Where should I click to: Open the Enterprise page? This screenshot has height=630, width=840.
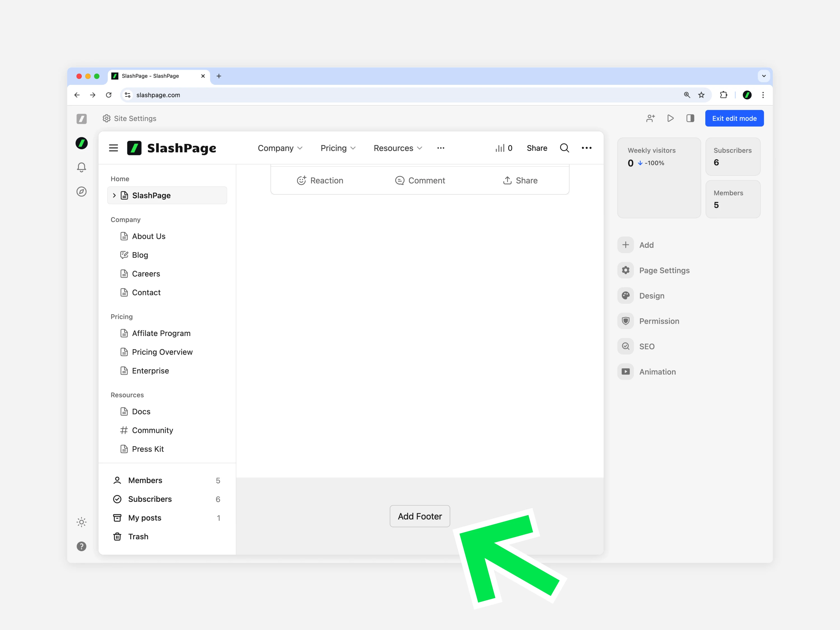pyautogui.click(x=145, y=371)
